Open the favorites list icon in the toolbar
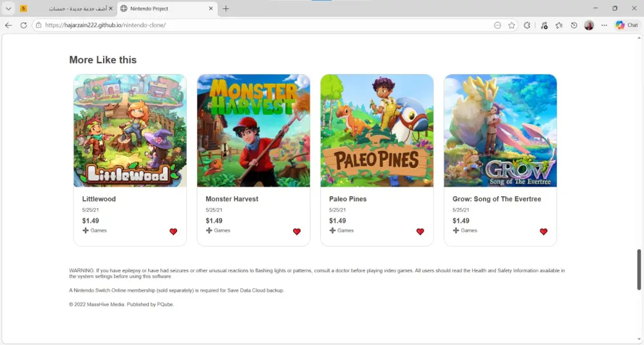 [x=559, y=26]
